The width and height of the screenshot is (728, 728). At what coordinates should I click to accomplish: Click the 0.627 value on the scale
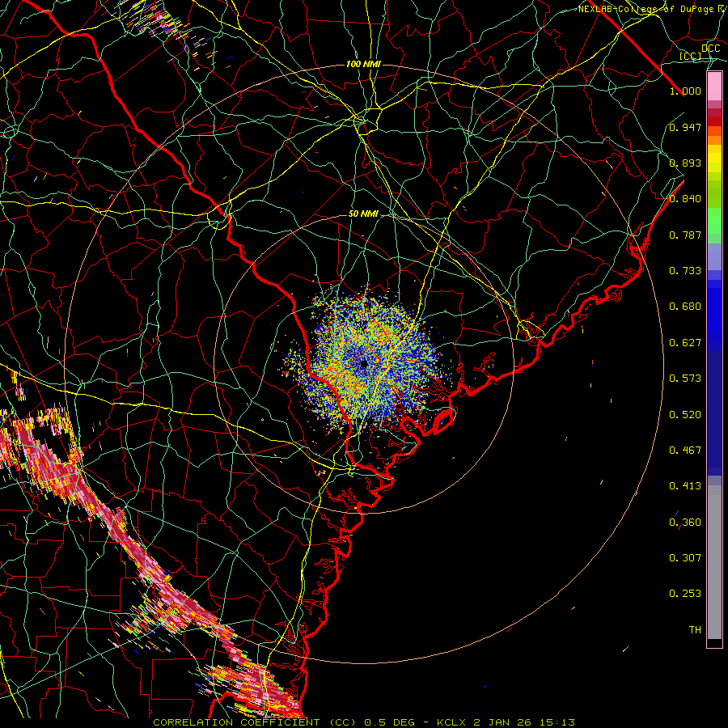point(685,343)
